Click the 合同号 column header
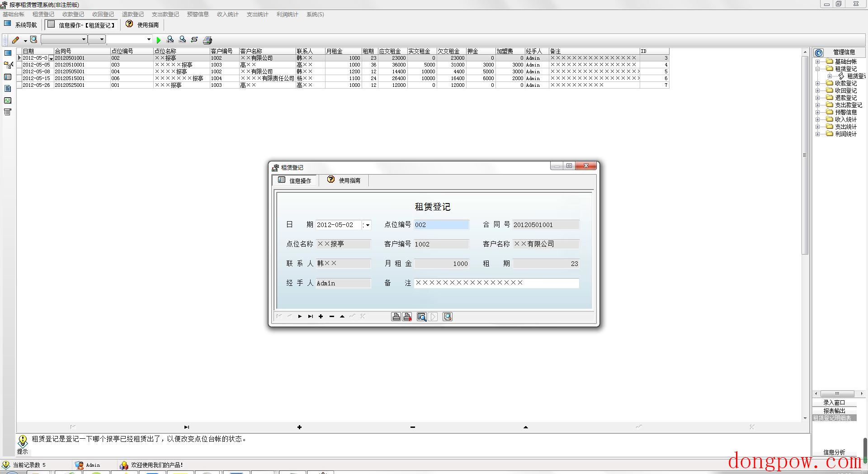 click(82, 51)
